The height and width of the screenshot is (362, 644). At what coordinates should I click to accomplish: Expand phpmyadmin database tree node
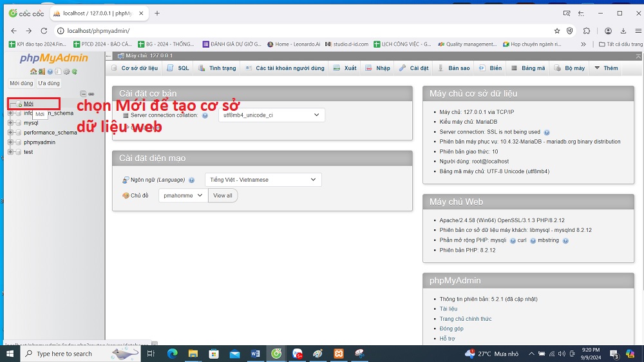pyautogui.click(x=11, y=142)
